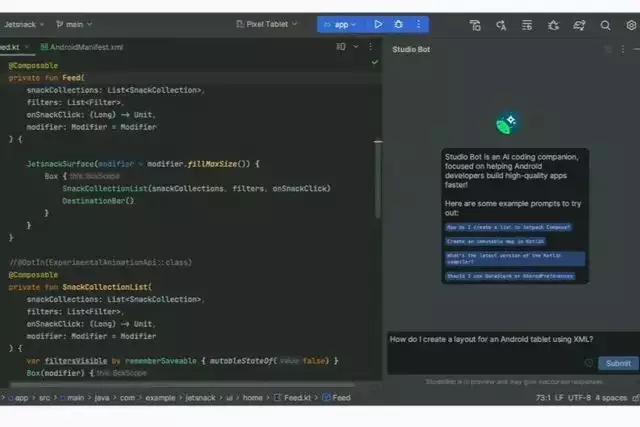Viewport: 640px width, 427px height.
Task: Open IDE settings gear icon
Action: (x=631, y=25)
